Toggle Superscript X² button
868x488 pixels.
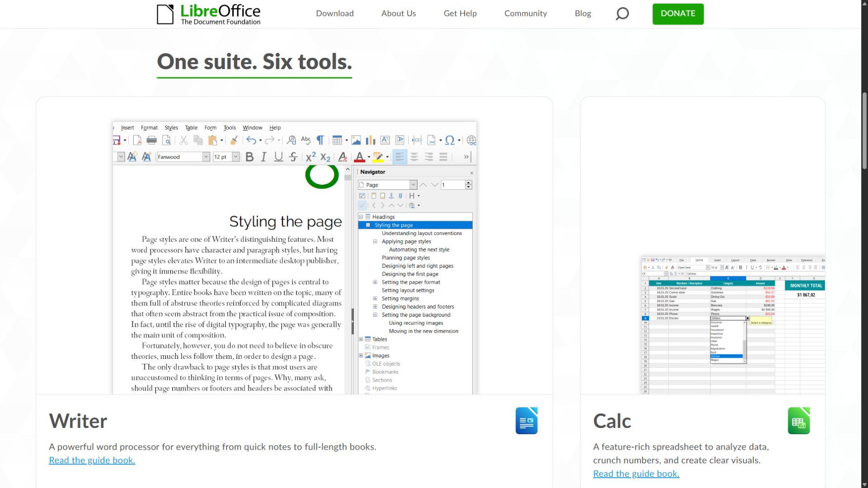point(311,157)
